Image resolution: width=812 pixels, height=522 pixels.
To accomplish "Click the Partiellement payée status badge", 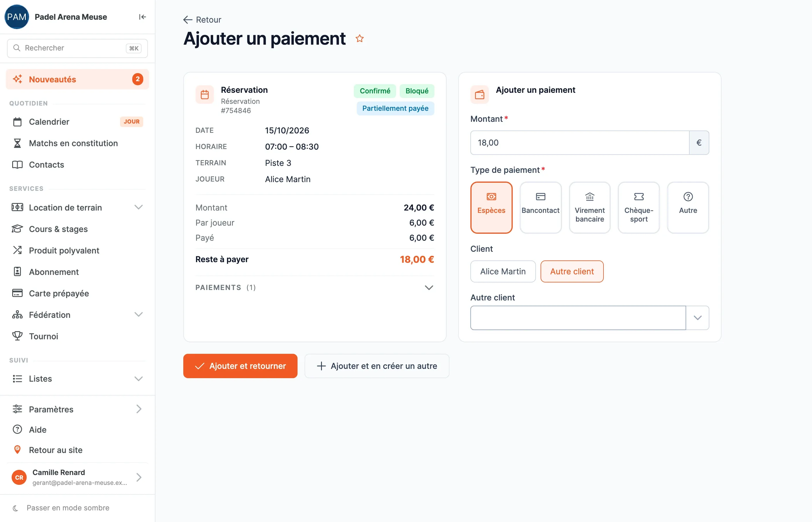I will (395, 108).
